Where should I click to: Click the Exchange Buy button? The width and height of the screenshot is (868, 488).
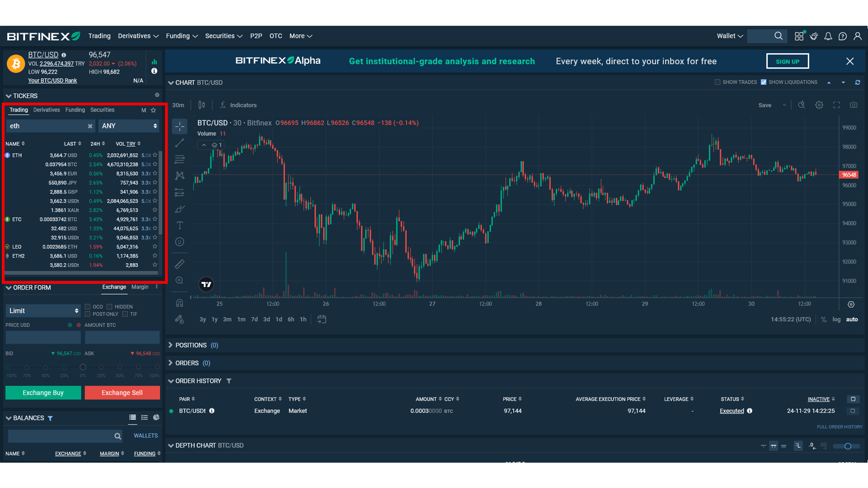click(x=43, y=393)
